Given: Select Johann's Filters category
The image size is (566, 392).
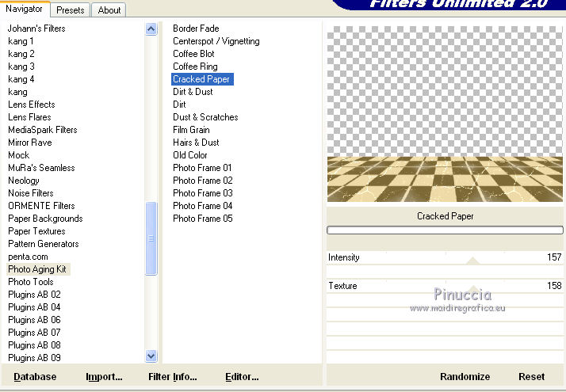Looking at the screenshot, I should [x=36, y=29].
